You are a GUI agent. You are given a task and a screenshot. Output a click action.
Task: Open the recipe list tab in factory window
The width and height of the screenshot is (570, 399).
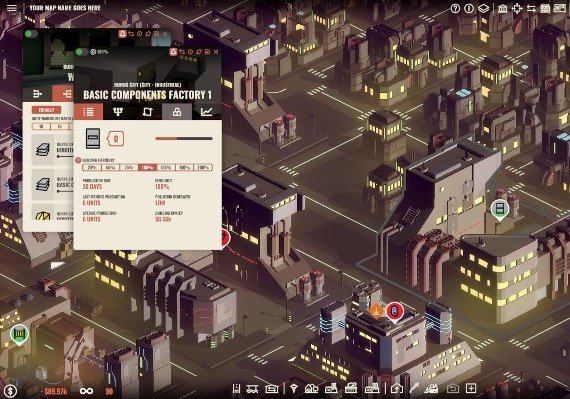click(x=88, y=112)
